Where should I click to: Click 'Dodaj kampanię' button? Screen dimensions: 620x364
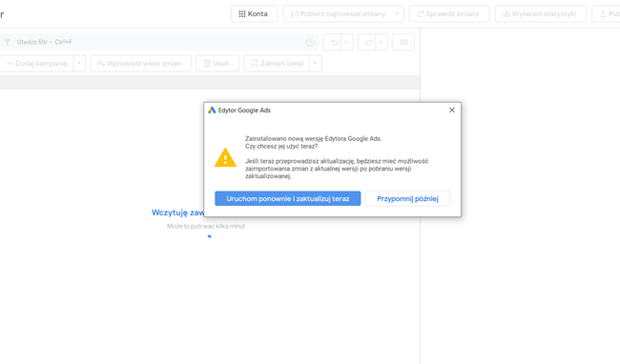coord(37,64)
